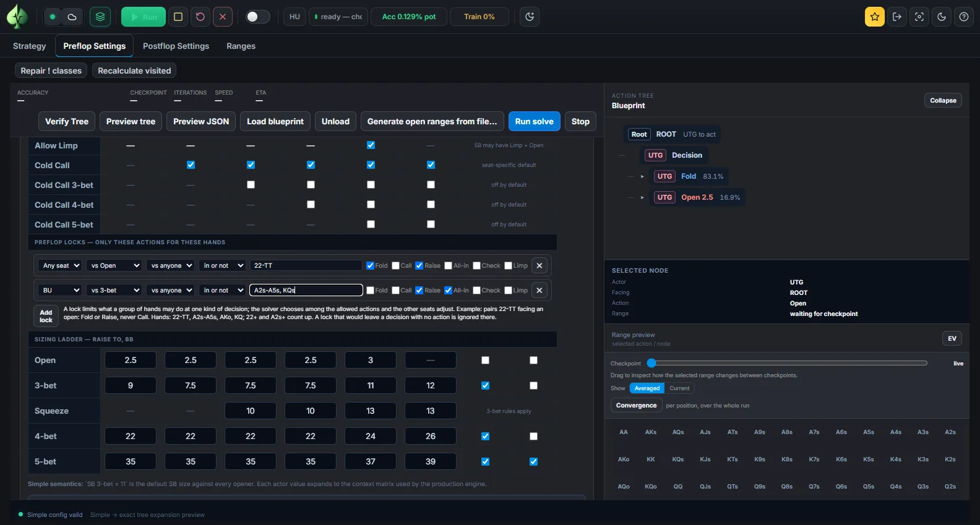Viewport: 980px width, 525px height.
Task: Select the Current show option
Action: 679,388
